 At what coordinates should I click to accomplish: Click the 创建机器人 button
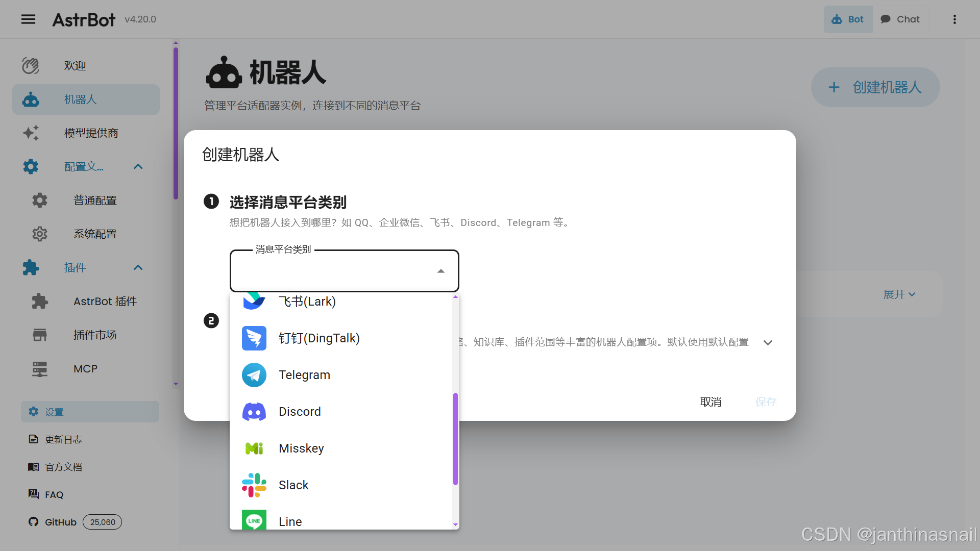click(x=875, y=87)
